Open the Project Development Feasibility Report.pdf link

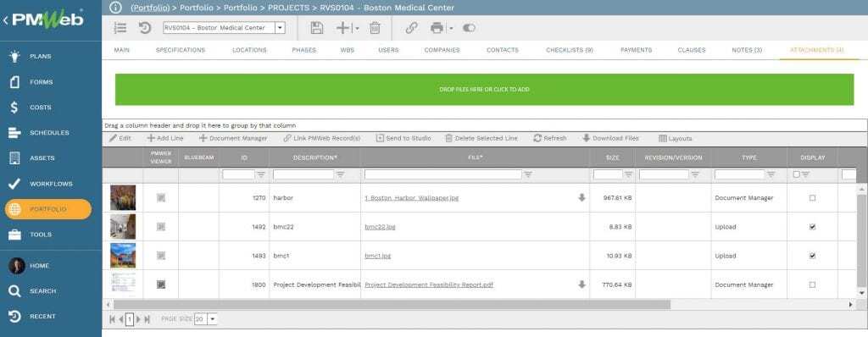tap(429, 285)
